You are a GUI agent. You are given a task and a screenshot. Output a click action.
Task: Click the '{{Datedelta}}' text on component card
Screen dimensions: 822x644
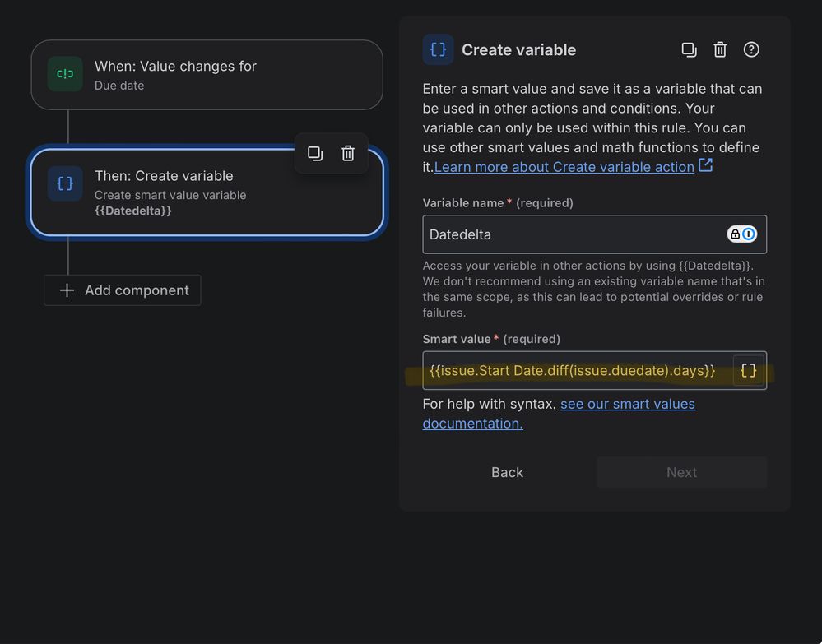tap(133, 211)
